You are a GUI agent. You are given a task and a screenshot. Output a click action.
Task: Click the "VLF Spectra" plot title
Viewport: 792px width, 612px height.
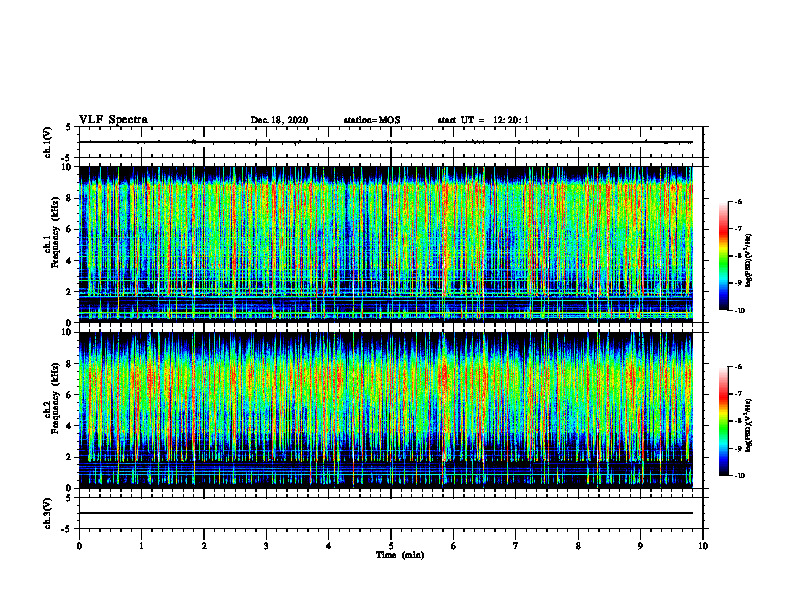coord(113,120)
